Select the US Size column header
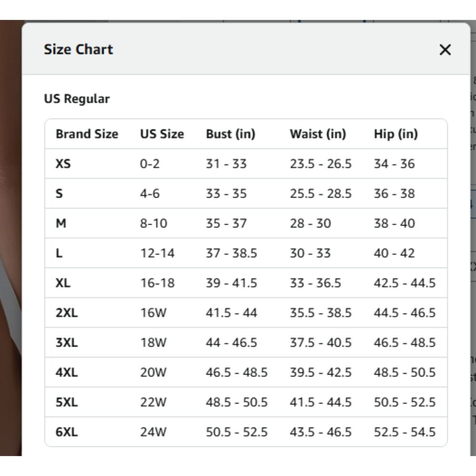The height and width of the screenshot is (476, 476). tap(161, 134)
